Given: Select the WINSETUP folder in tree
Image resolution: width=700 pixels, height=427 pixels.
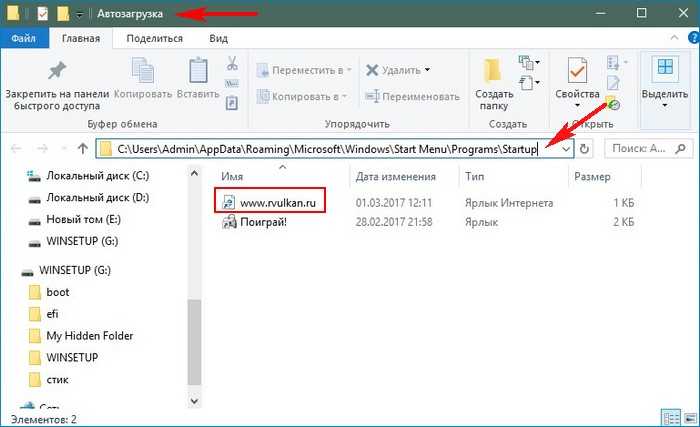Looking at the screenshot, I should pos(63,358).
